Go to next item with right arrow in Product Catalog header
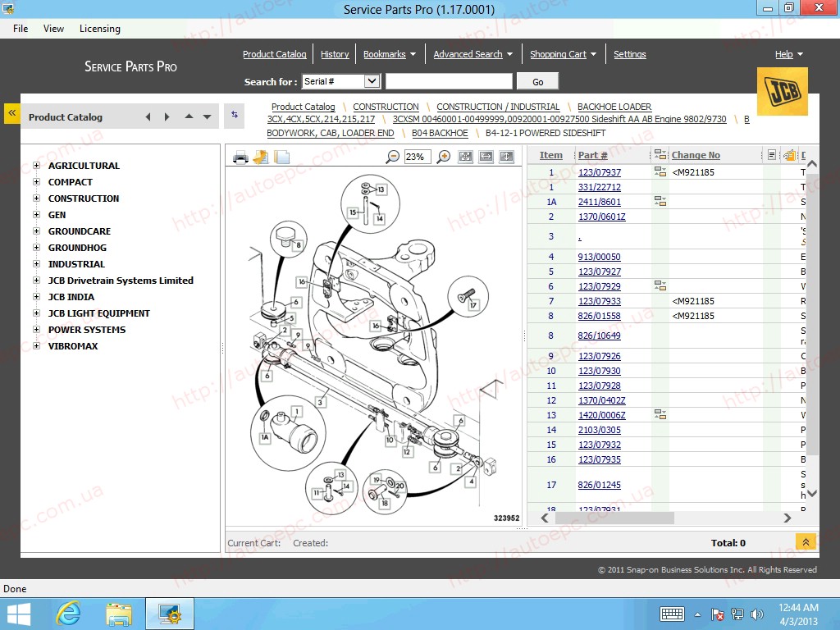This screenshot has width=840, height=630. tap(167, 116)
